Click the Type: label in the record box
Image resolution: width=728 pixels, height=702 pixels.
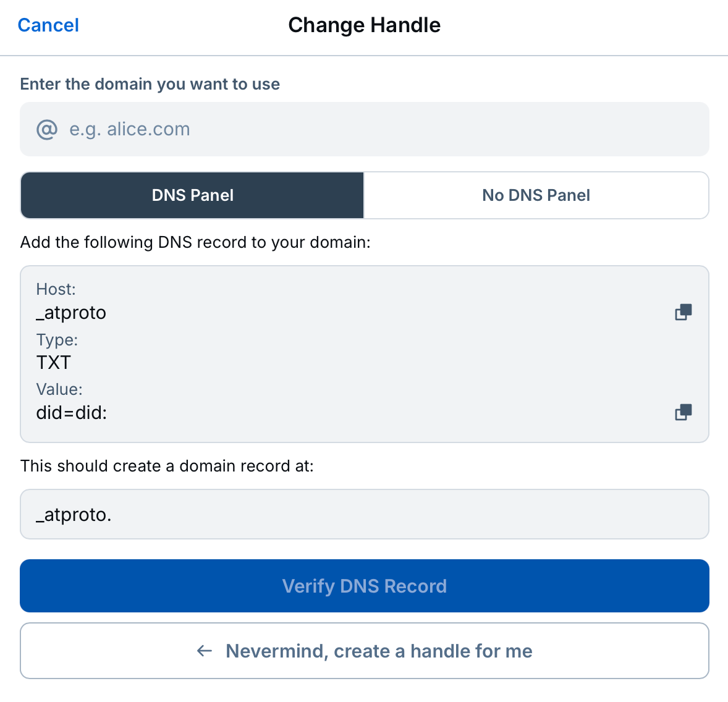57,339
